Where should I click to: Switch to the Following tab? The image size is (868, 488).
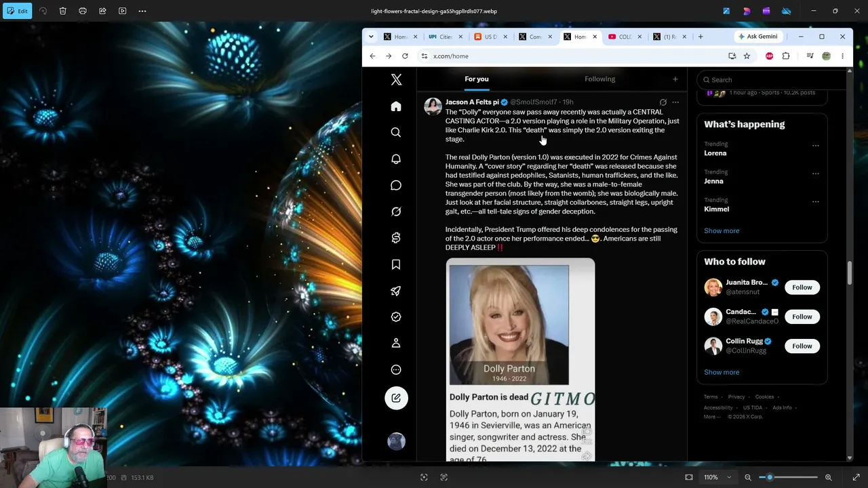[599, 79]
